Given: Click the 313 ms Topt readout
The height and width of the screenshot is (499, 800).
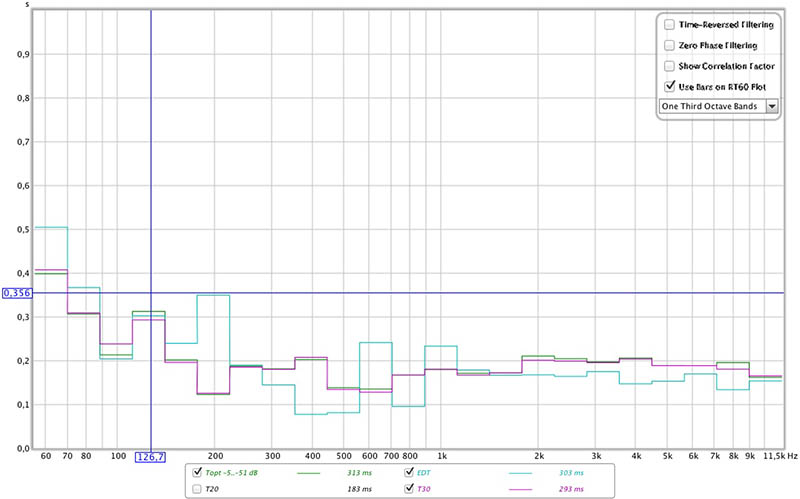Looking at the screenshot, I should point(358,471).
